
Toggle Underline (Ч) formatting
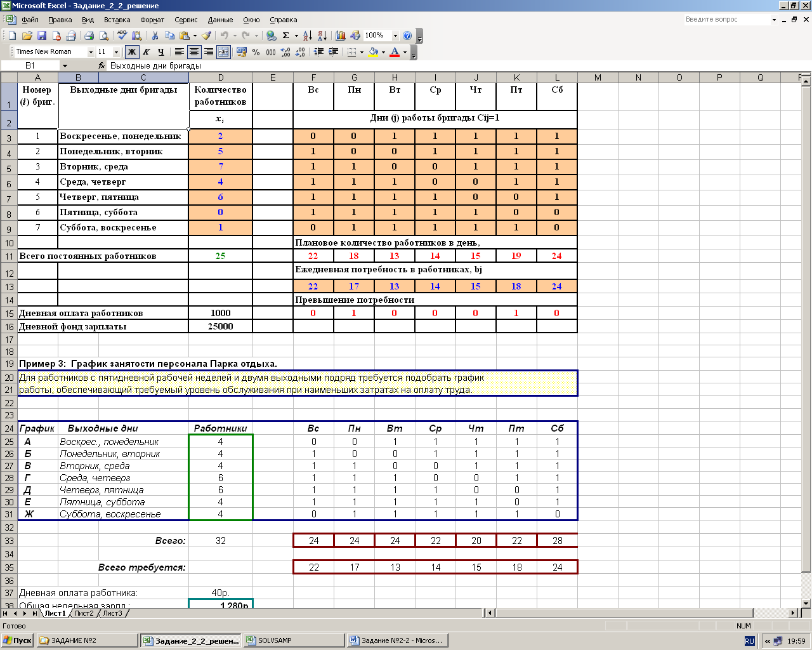click(x=161, y=52)
